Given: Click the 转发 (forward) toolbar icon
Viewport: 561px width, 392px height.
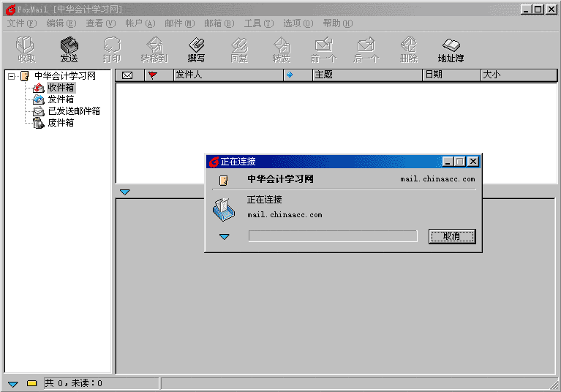Looking at the screenshot, I should pos(282,49).
